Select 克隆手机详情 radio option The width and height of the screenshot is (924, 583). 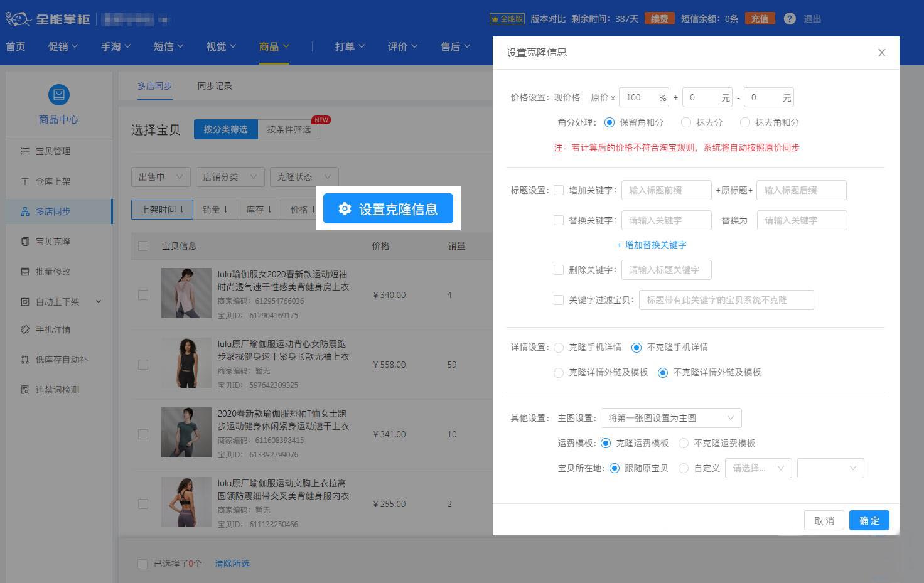pos(559,347)
